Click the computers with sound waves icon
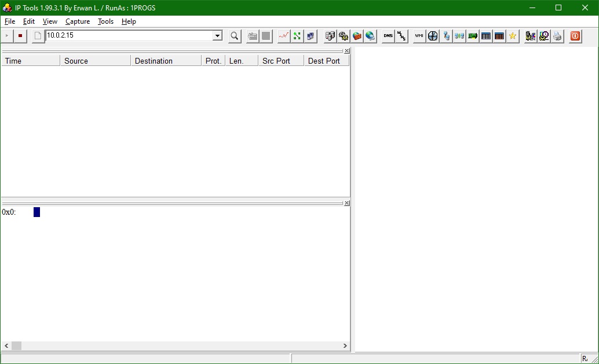Screen dimensions: 599x364 pos(459,36)
